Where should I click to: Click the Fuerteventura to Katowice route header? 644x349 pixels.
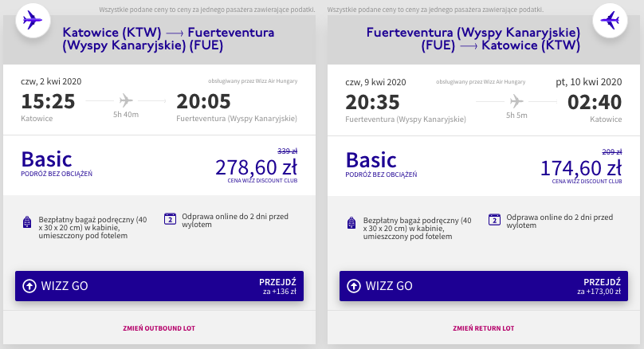point(473,38)
